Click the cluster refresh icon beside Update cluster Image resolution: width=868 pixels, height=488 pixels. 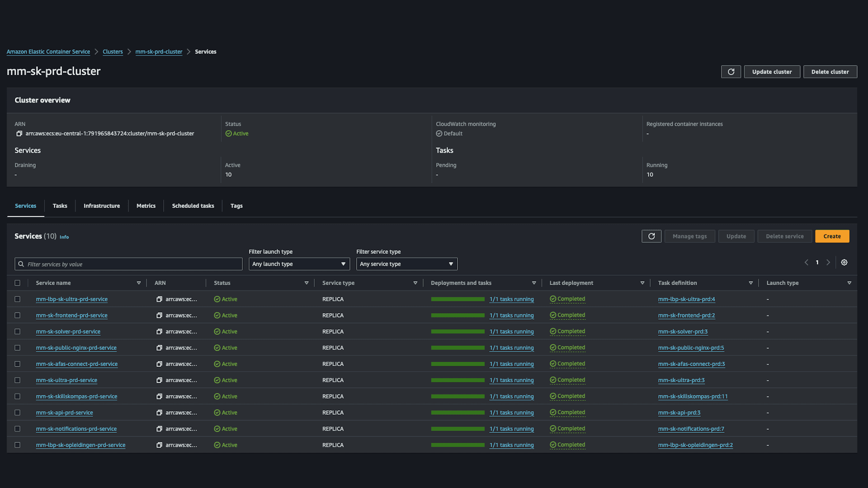tap(731, 72)
